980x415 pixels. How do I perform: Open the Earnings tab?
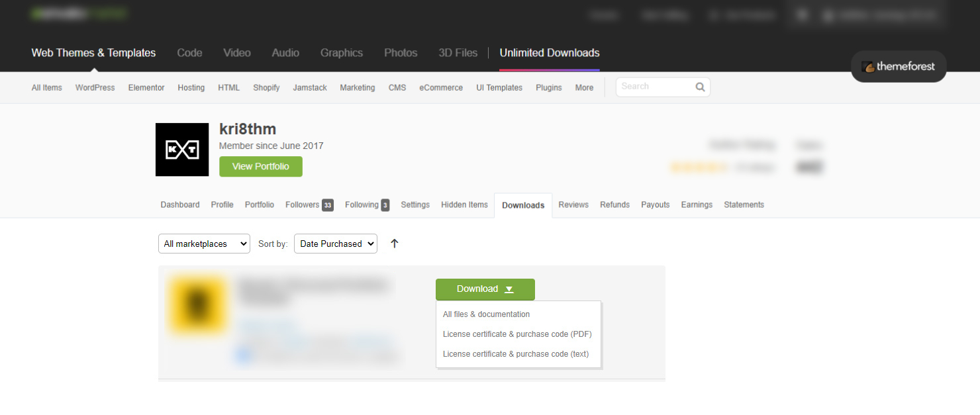pyautogui.click(x=697, y=205)
